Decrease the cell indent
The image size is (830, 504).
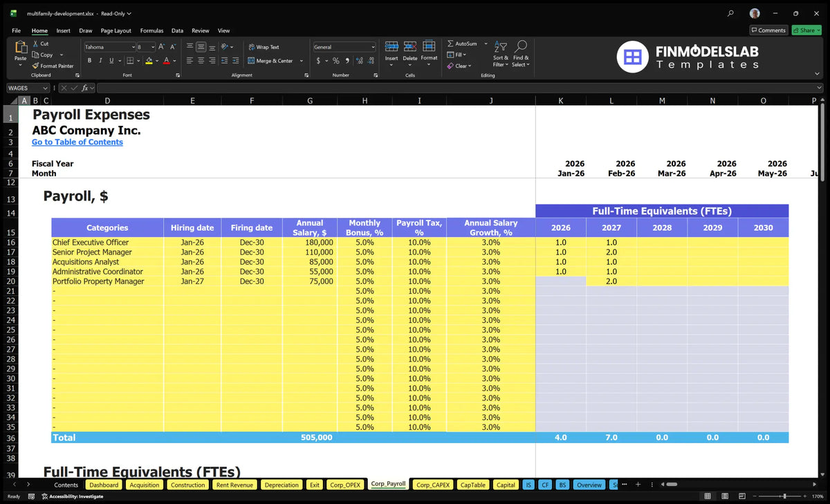click(x=225, y=61)
